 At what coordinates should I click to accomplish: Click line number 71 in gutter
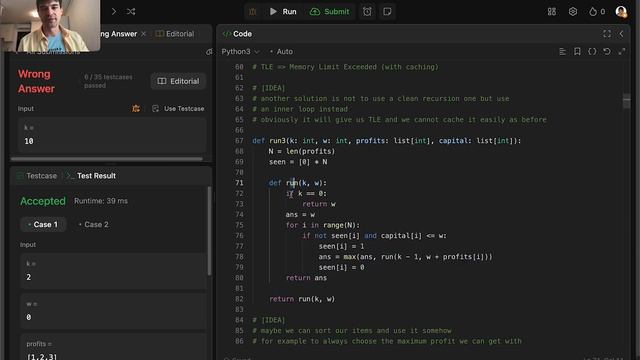[x=239, y=183]
